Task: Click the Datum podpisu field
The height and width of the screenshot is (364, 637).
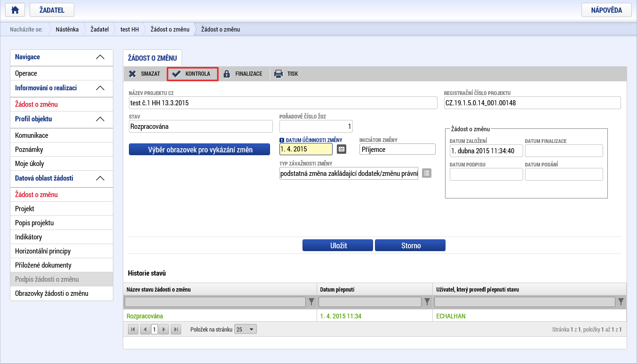Action: [x=486, y=174]
